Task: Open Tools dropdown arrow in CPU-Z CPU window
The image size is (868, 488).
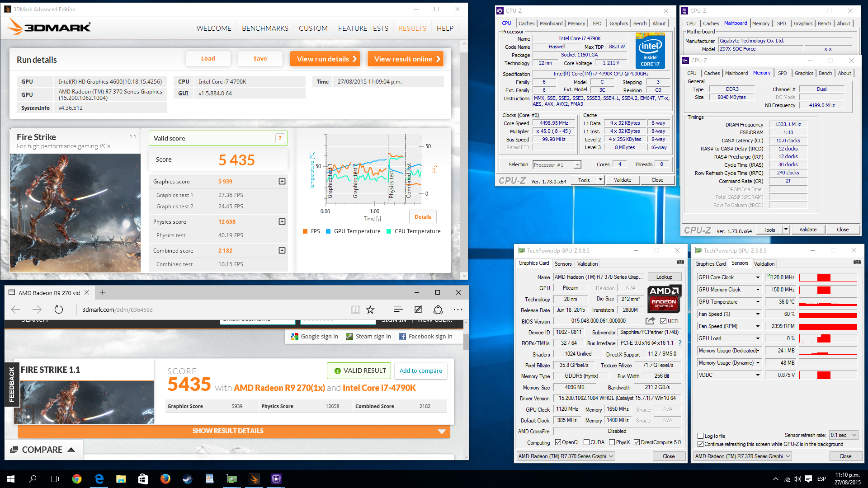Action: pyautogui.click(x=600, y=180)
